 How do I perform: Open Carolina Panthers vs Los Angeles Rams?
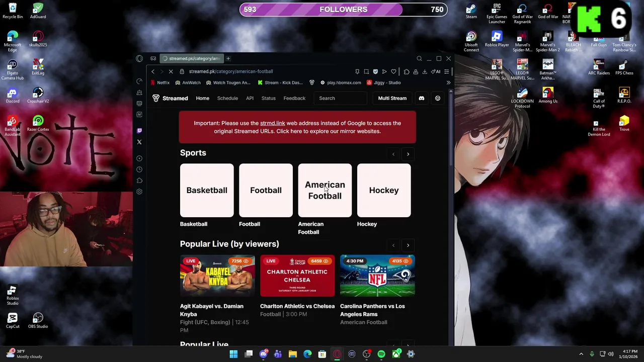(377, 276)
